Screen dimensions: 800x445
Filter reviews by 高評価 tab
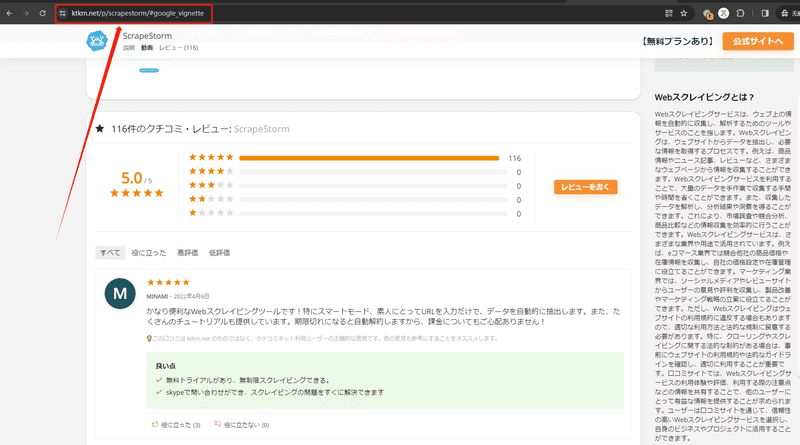coord(188,253)
